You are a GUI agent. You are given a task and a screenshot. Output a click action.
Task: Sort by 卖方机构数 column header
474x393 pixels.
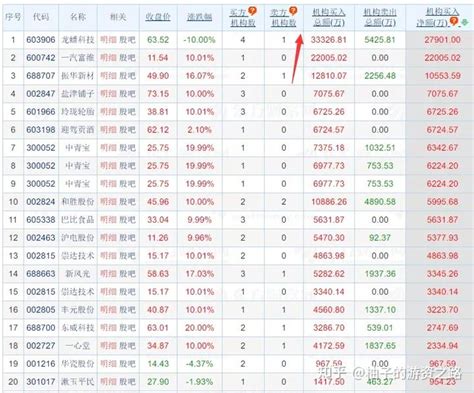pos(283,17)
